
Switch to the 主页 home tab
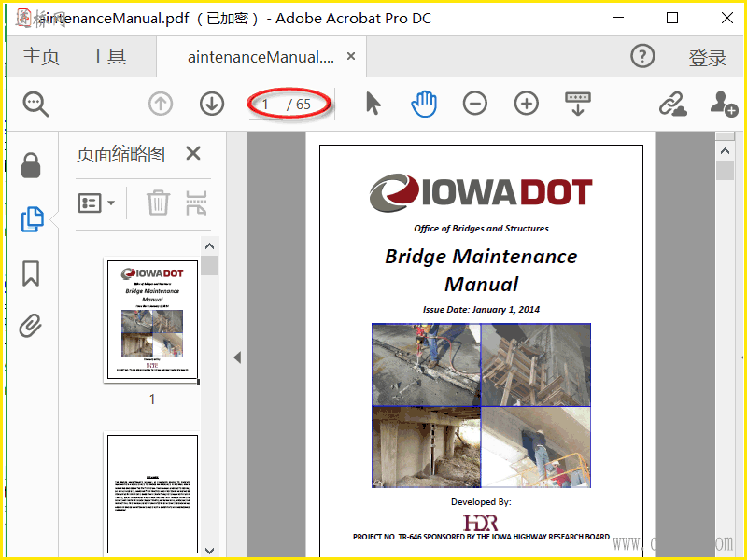click(41, 56)
